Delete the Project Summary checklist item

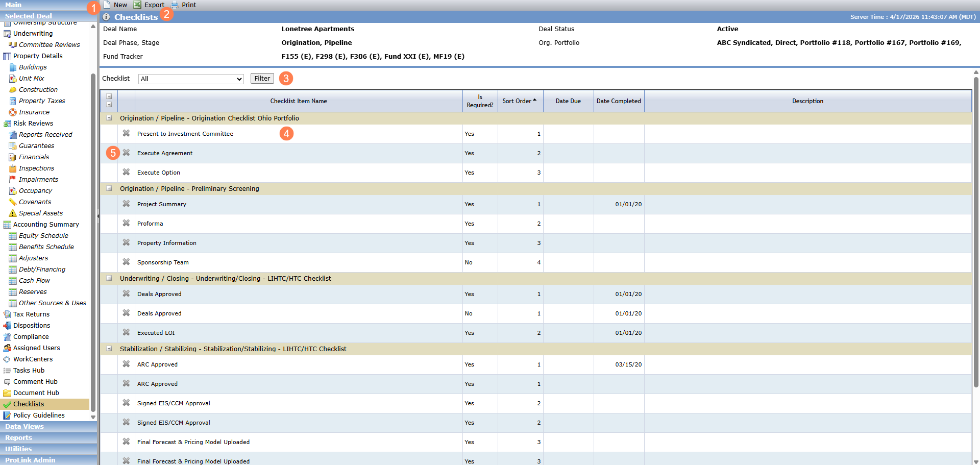tap(126, 204)
